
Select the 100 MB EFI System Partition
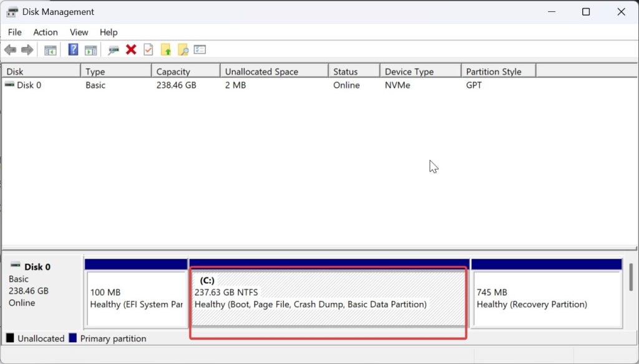tap(136, 298)
